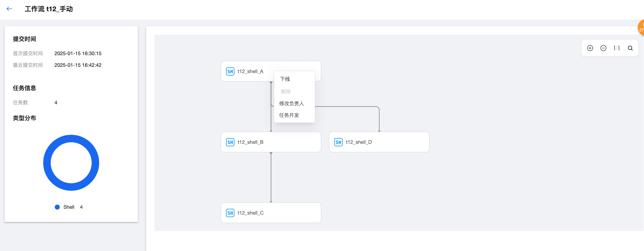The image size is (644, 251).
Task: Open the canvas search tool
Action: click(630, 48)
